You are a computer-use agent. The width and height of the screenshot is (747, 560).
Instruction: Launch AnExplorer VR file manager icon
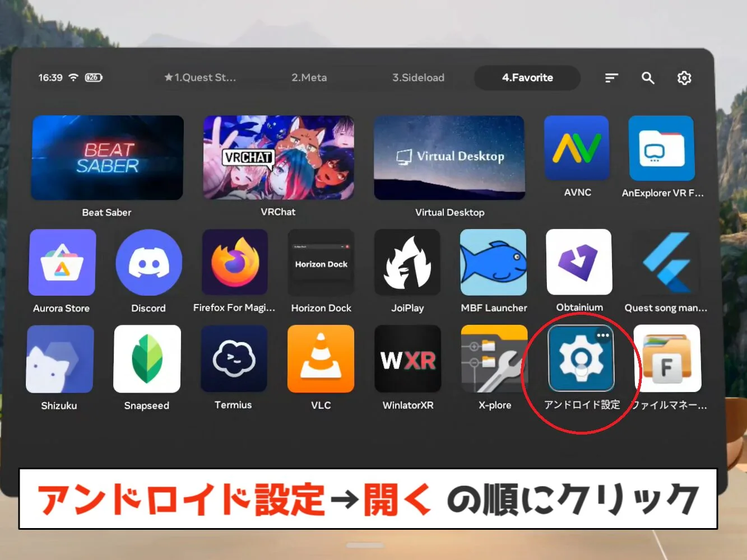coord(661,148)
